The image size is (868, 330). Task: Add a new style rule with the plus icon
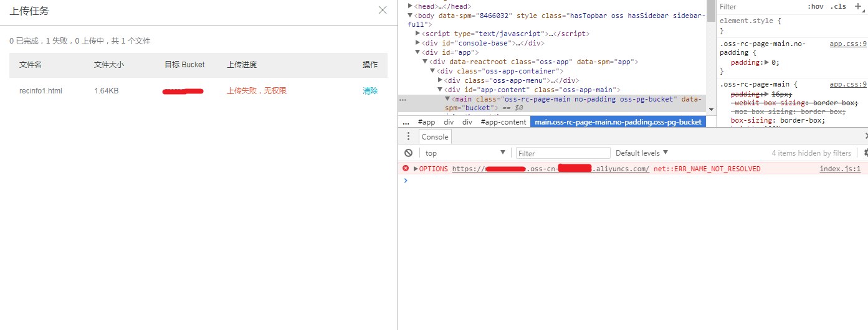pos(858,6)
